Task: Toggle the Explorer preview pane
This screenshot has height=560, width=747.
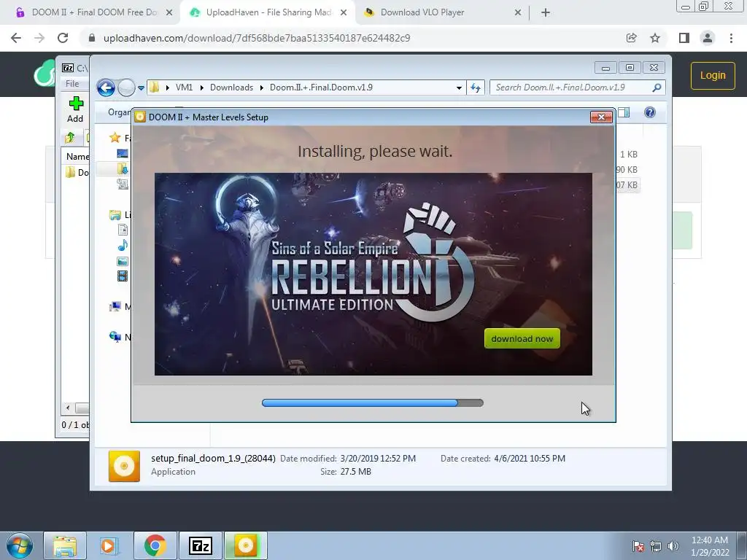Action: tap(624, 112)
